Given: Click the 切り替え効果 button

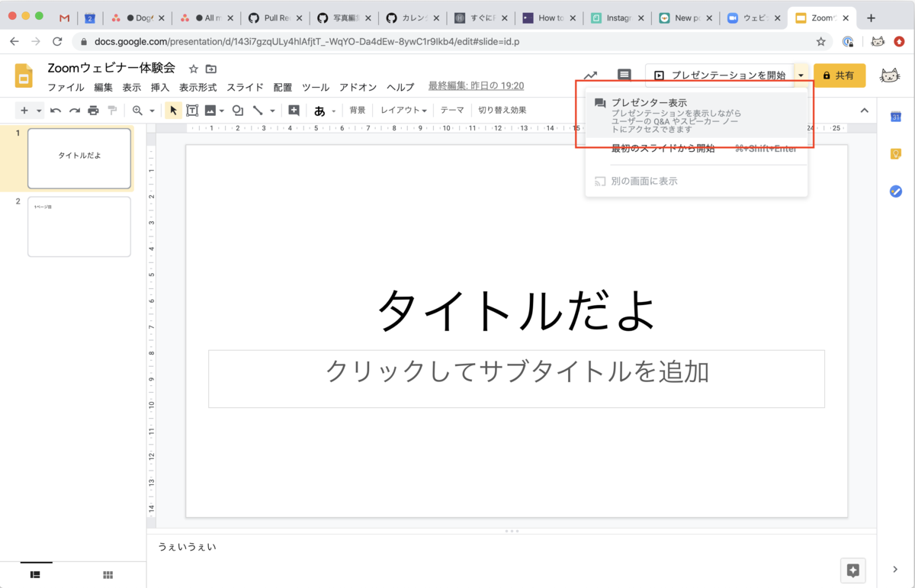Looking at the screenshot, I should 502,111.
